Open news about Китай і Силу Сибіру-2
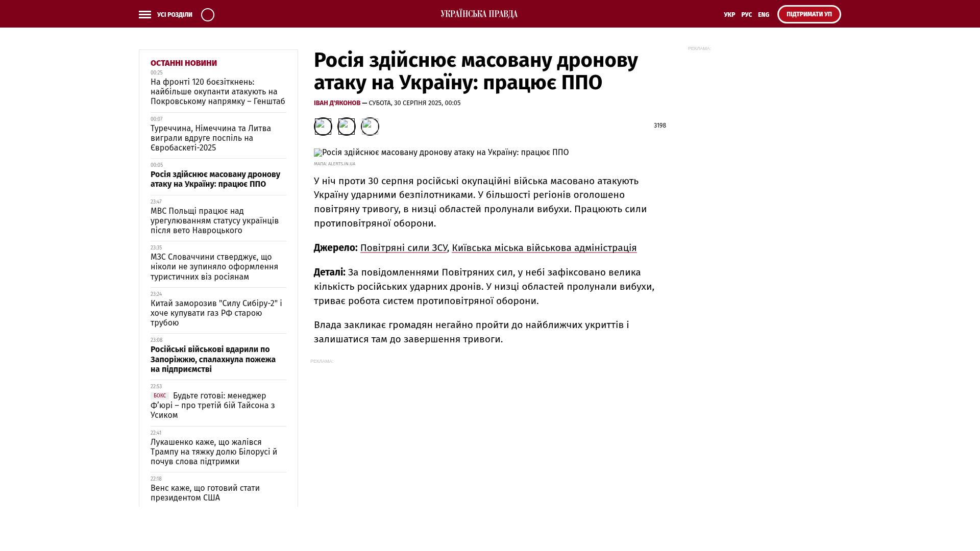The image size is (980, 551). (x=216, y=313)
